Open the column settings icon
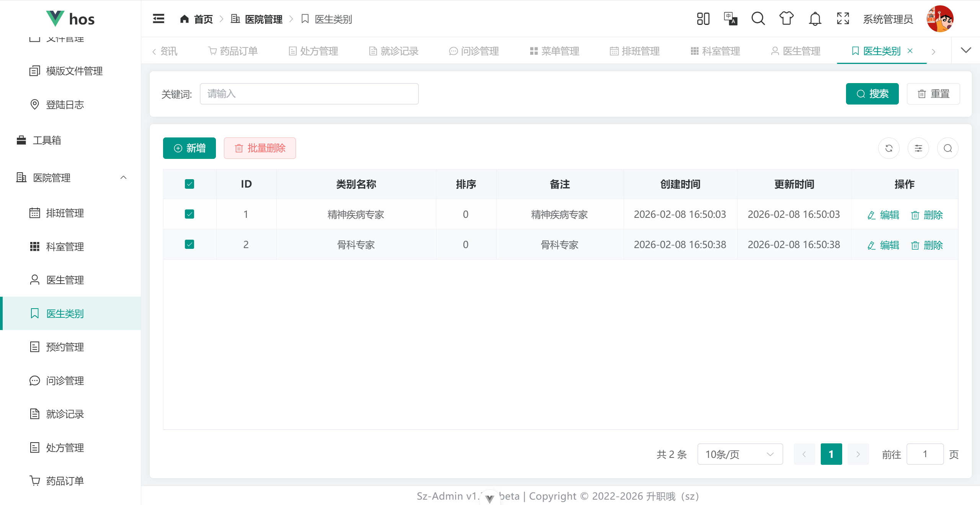 tap(918, 148)
